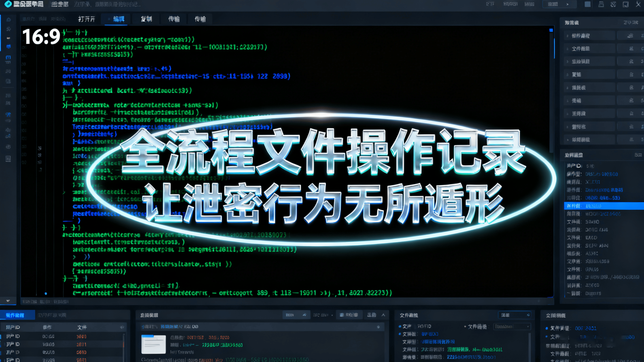Viewport: 644px width, 362px height.
Task: Click the home icon in left sidebar
Action: pyautogui.click(x=8, y=20)
